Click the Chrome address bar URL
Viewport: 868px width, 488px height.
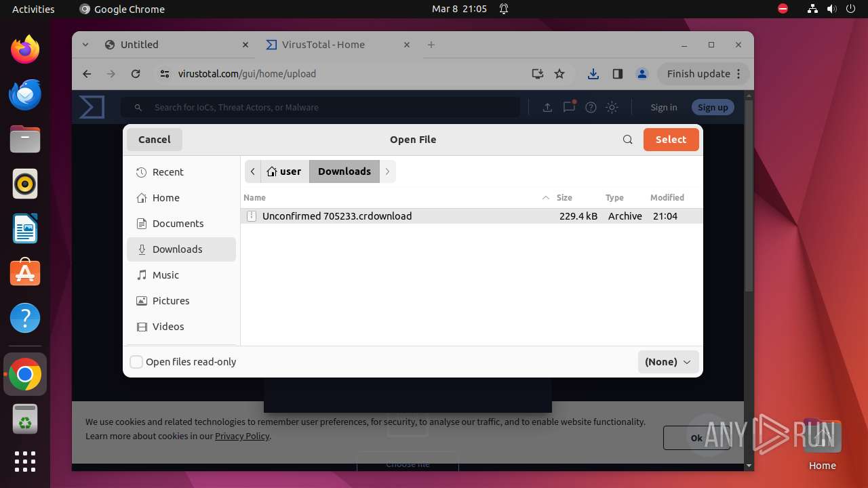click(247, 74)
